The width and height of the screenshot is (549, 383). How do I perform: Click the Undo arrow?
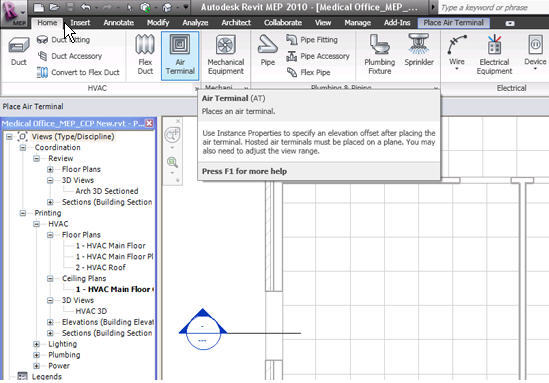click(85, 7)
